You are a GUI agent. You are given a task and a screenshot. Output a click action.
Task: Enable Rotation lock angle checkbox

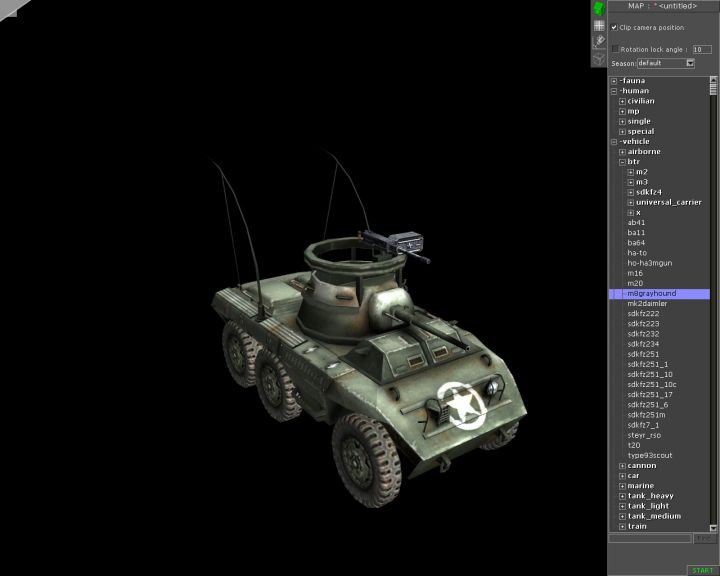(x=615, y=48)
